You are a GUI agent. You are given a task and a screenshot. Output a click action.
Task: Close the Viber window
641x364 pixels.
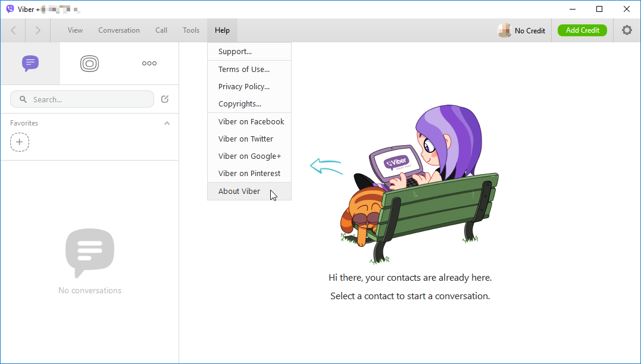[626, 9]
